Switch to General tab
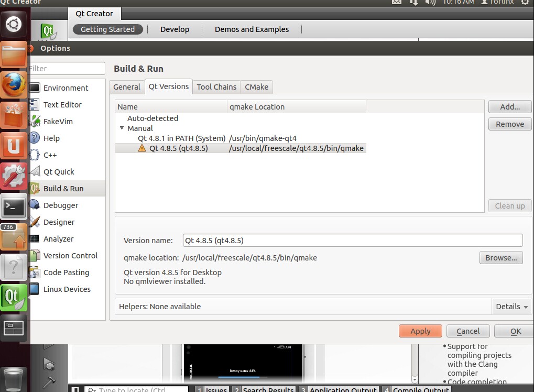534x392 pixels. pyautogui.click(x=127, y=87)
